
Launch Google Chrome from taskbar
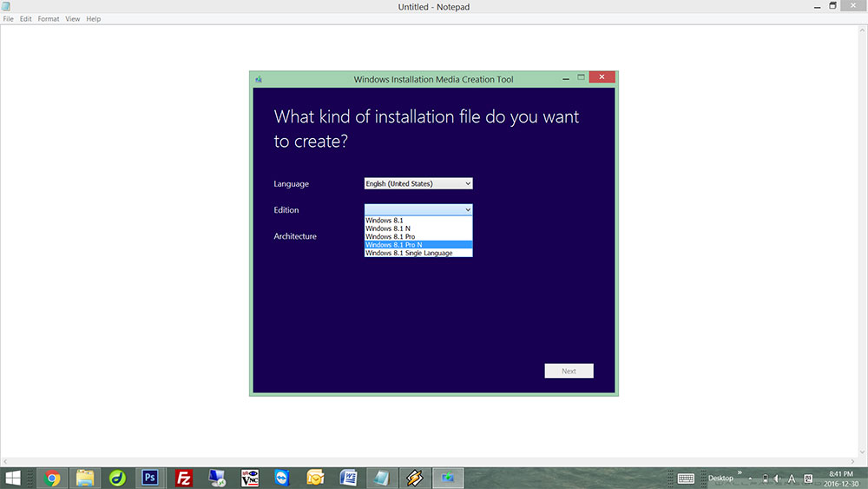click(x=52, y=478)
